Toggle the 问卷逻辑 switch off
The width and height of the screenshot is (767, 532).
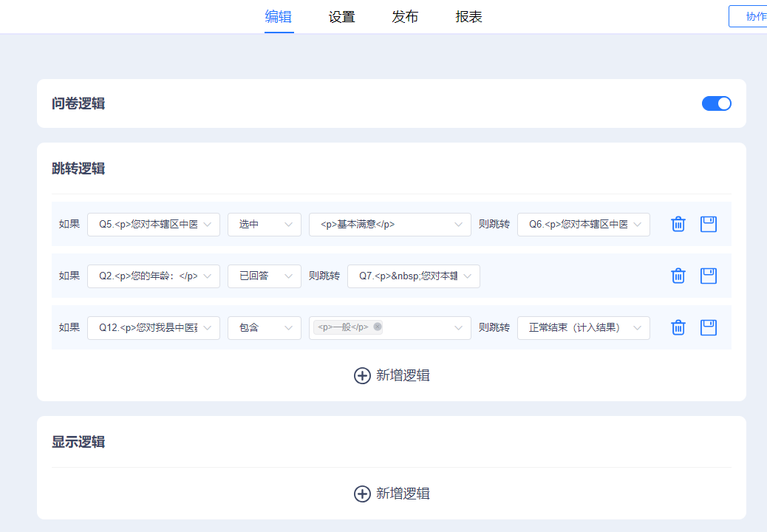pyautogui.click(x=717, y=103)
